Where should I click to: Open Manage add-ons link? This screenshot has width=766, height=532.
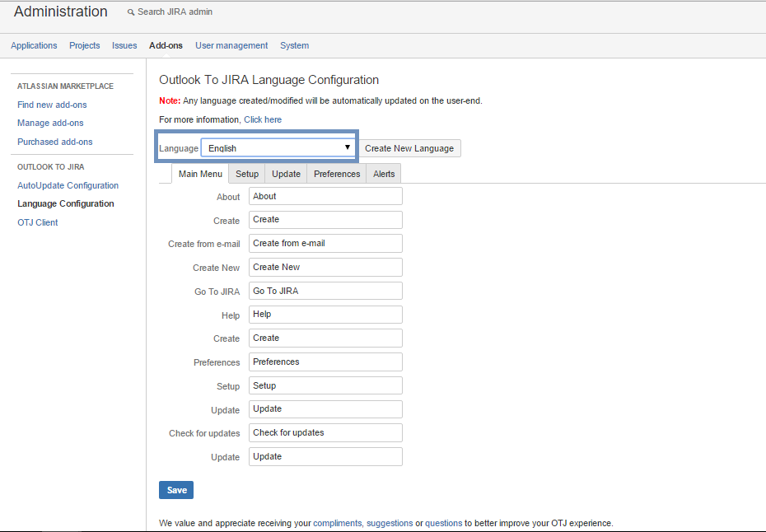point(50,123)
